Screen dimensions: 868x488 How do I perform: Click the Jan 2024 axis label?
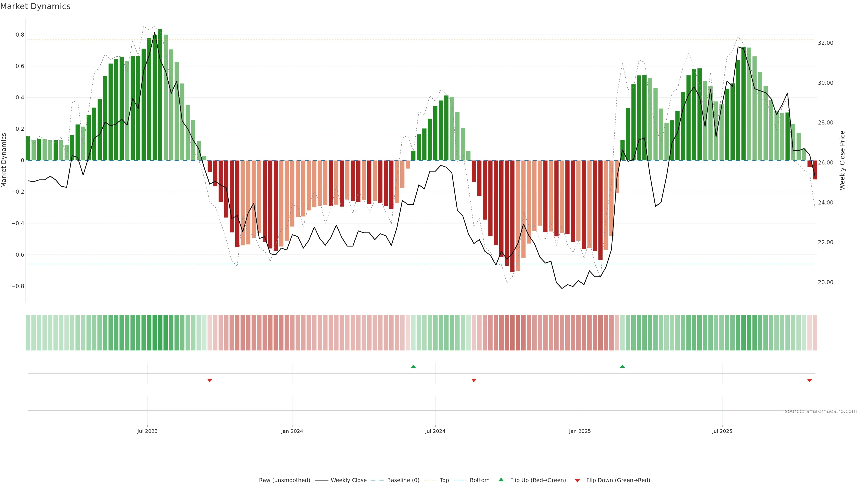click(x=292, y=431)
